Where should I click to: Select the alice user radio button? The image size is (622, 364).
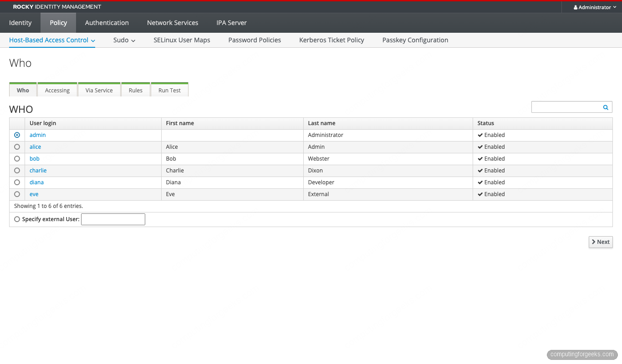coord(17,147)
